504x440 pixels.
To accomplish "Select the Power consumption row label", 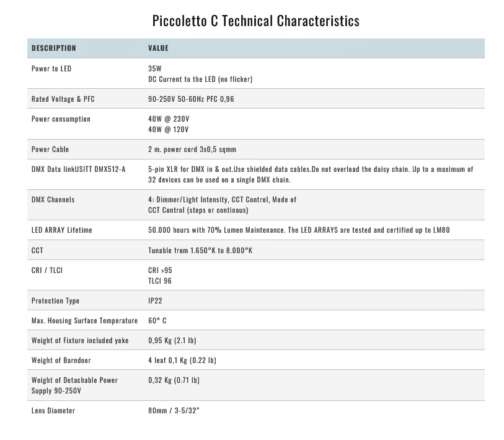I will pyautogui.click(x=61, y=119).
